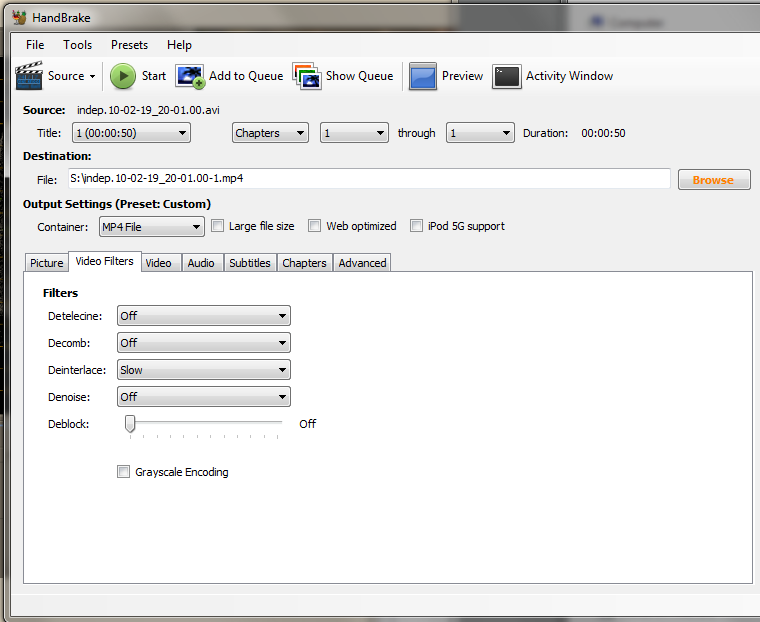This screenshot has width=760, height=622.
Task: Open the Audio tab
Action: coord(201,263)
